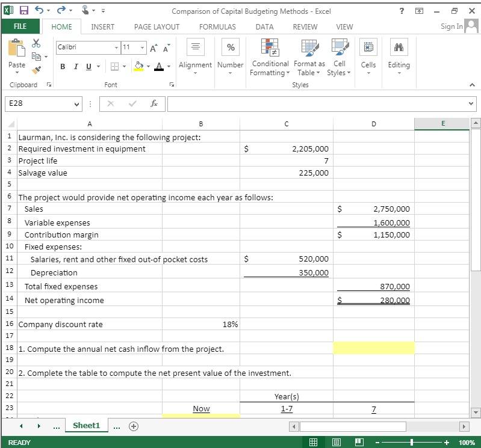Click the Cells group icon
This screenshot has width=481, height=448.
368,47
